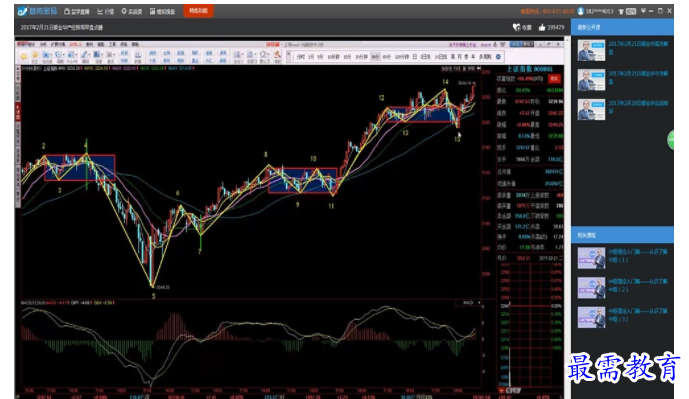Open the first February 21 video link

(x=638, y=47)
